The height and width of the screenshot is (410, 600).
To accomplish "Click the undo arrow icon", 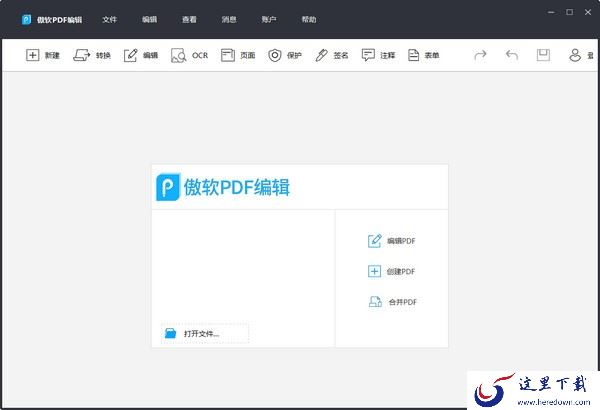I will coord(512,55).
